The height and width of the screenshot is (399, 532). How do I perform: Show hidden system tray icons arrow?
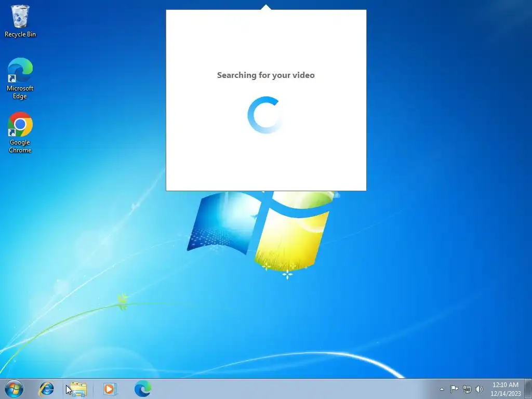(x=442, y=389)
